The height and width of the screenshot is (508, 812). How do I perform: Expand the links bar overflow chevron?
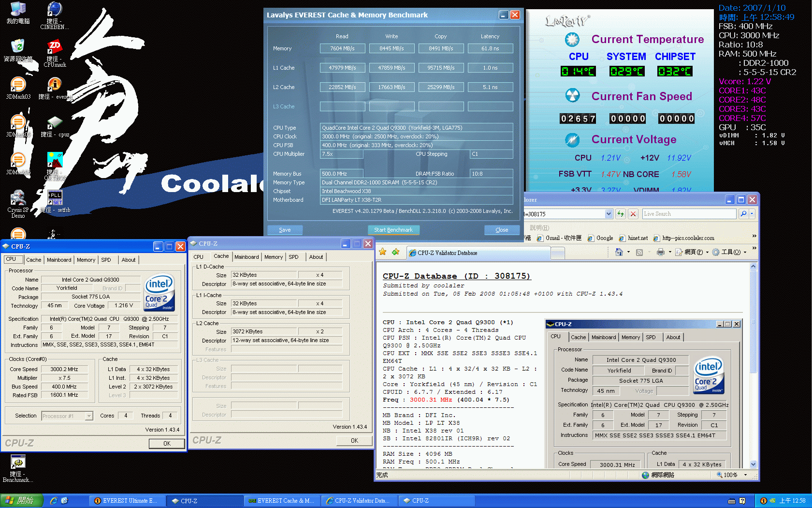pos(754,236)
